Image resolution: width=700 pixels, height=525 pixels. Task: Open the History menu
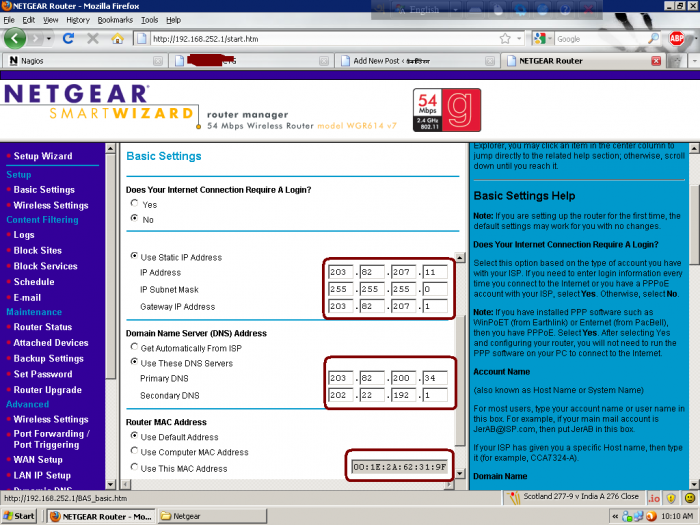click(78, 20)
